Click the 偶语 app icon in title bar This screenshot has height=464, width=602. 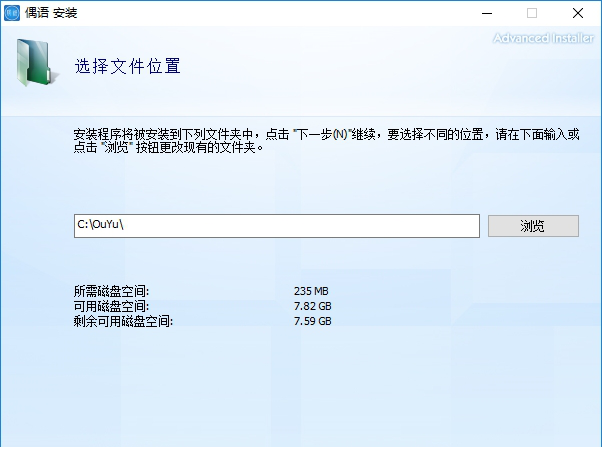(12, 13)
